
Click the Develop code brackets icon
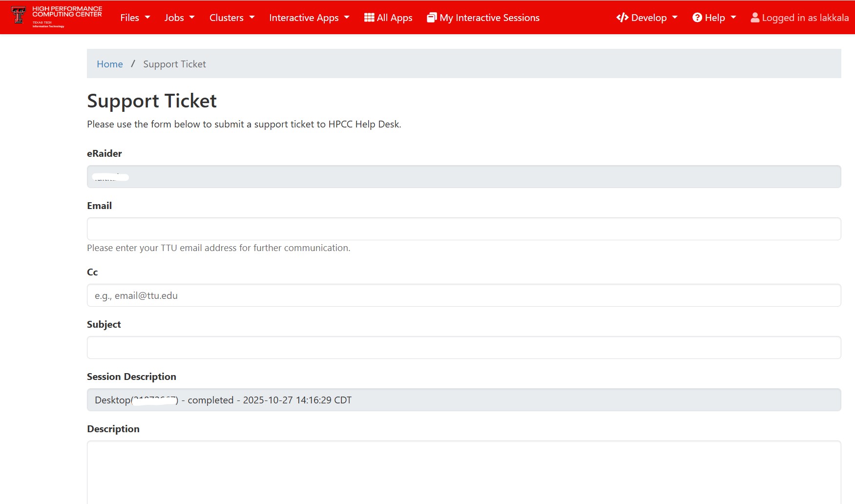click(622, 17)
